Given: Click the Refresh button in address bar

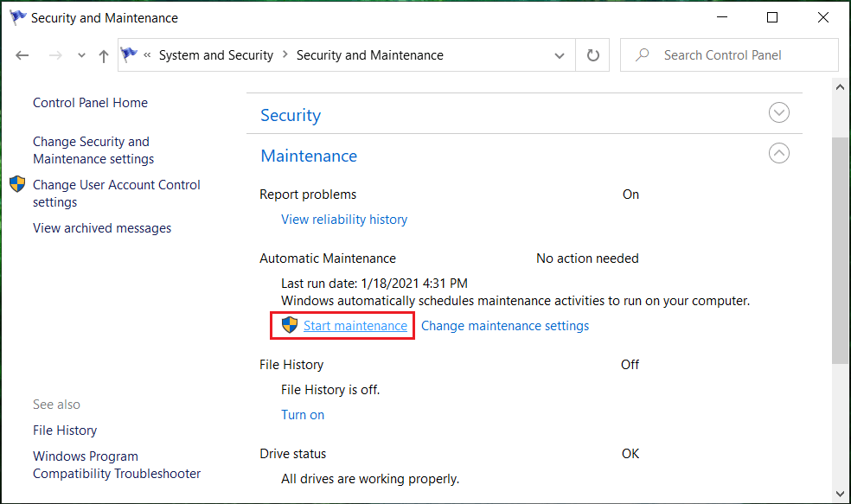Looking at the screenshot, I should tap(593, 55).
